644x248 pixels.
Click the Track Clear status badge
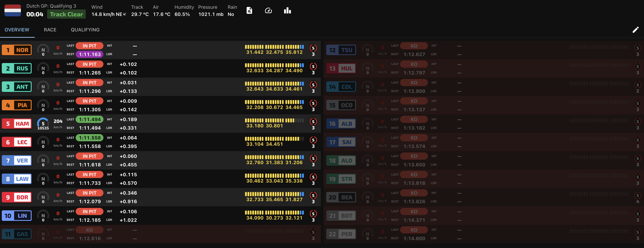[66, 14]
